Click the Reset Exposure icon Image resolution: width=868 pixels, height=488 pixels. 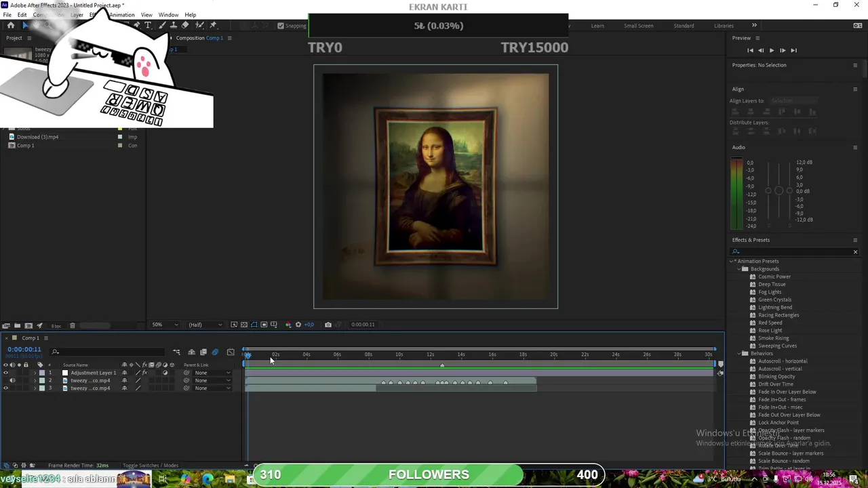coord(298,325)
